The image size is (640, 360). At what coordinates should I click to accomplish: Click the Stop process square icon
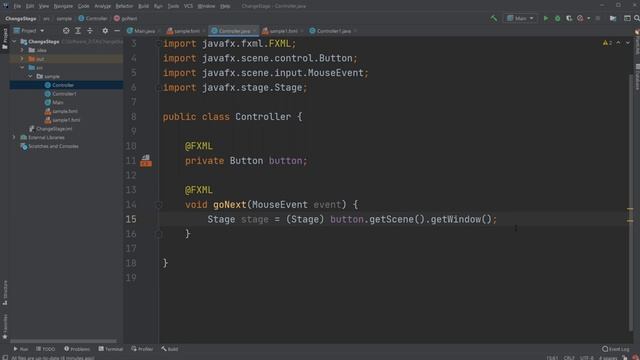[x=598, y=18]
